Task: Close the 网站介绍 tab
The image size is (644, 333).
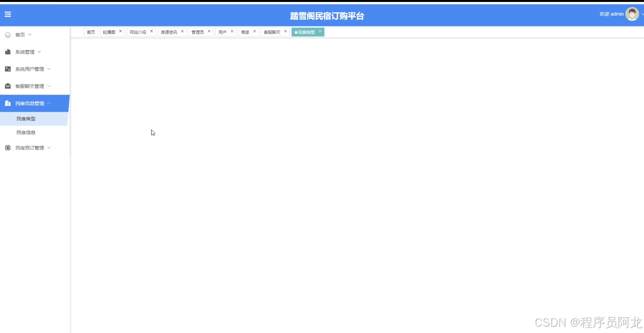Action: coord(152,31)
